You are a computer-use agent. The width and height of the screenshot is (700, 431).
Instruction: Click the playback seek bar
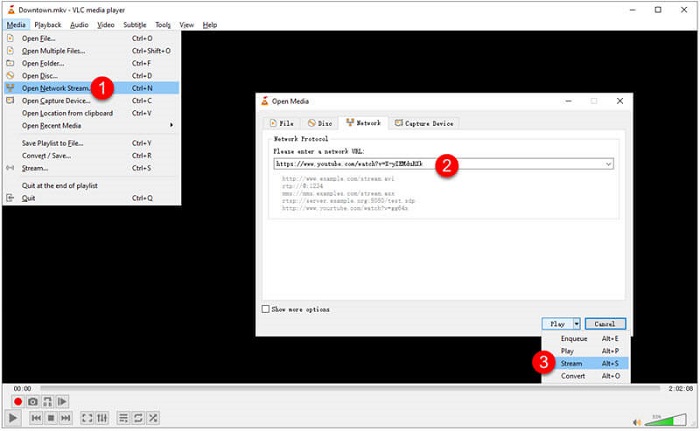coord(350,389)
